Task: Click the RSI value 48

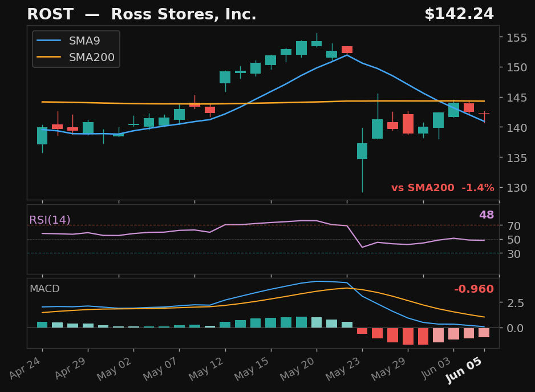Action: (x=487, y=215)
